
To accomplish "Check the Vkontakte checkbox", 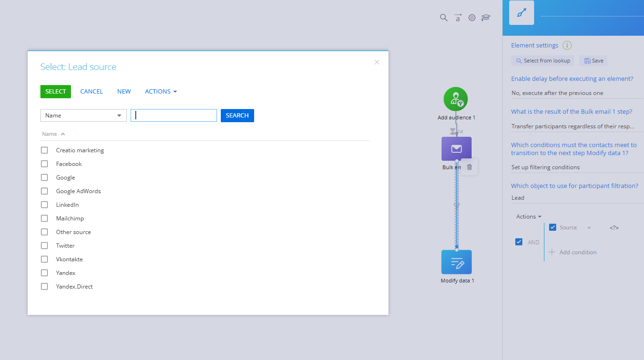I will (x=45, y=259).
